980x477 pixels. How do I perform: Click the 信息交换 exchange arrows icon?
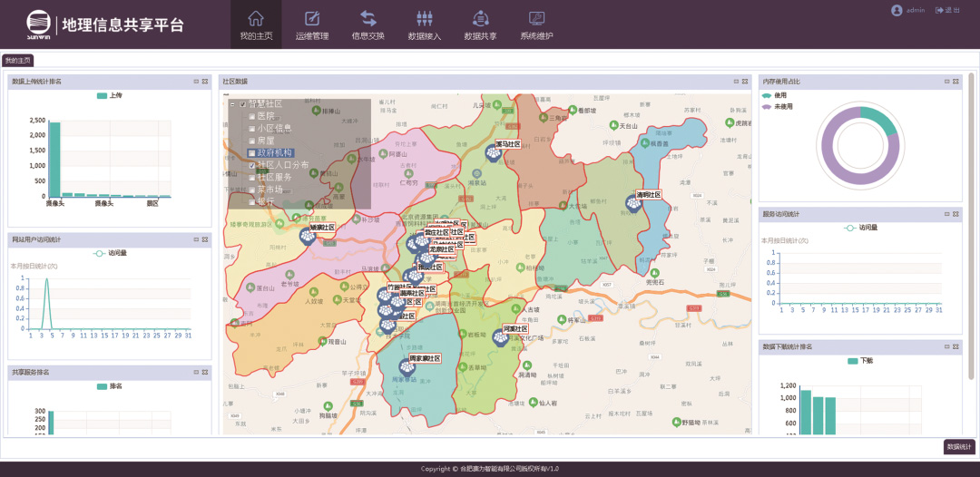368,19
